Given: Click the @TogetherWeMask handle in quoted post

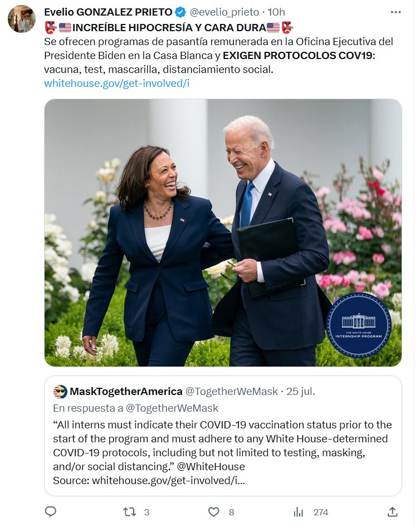Looking at the screenshot, I should pos(231,392).
